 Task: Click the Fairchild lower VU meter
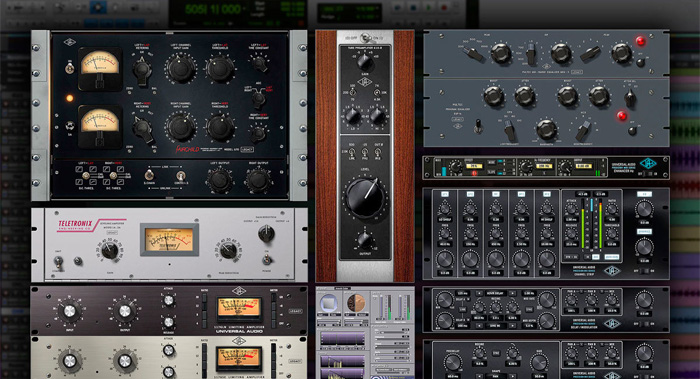[100, 126]
